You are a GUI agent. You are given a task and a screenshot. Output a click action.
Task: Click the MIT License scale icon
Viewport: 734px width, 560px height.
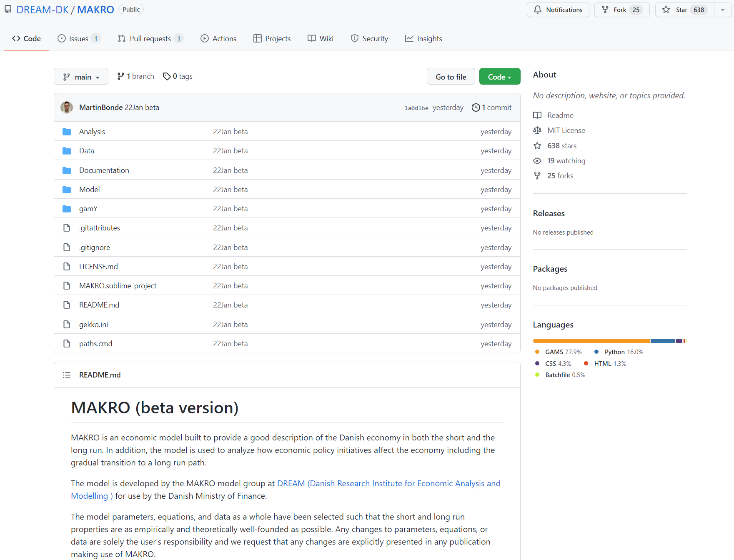(x=537, y=130)
